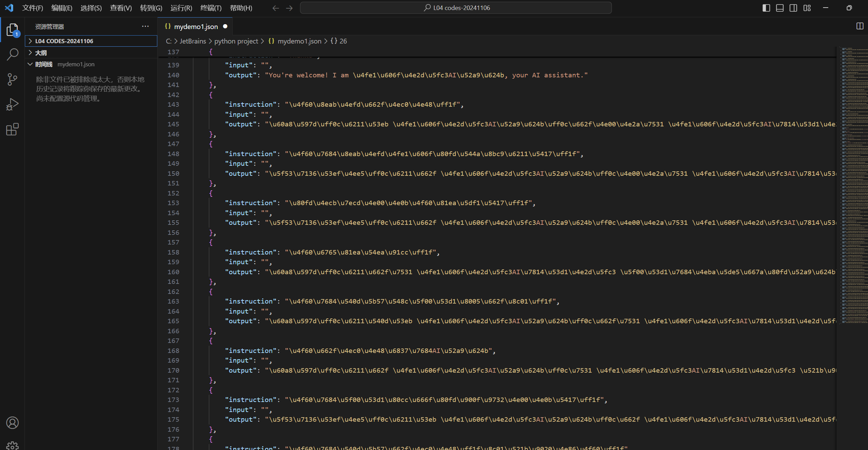Select the mydemo1.json editor tab
Viewport: 868px width, 450px height.
[196, 27]
